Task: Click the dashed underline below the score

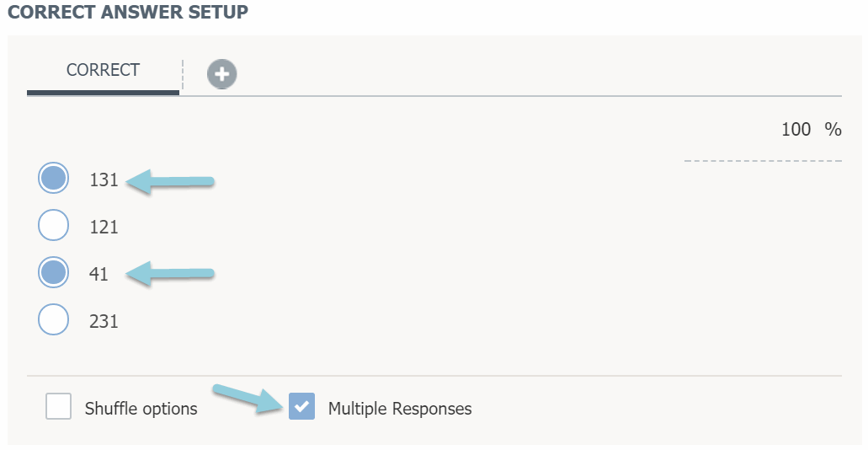Action: pos(763,160)
